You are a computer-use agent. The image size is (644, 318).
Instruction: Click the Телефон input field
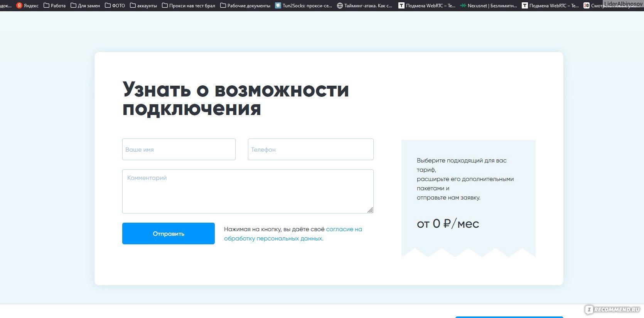click(x=311, y=149)
